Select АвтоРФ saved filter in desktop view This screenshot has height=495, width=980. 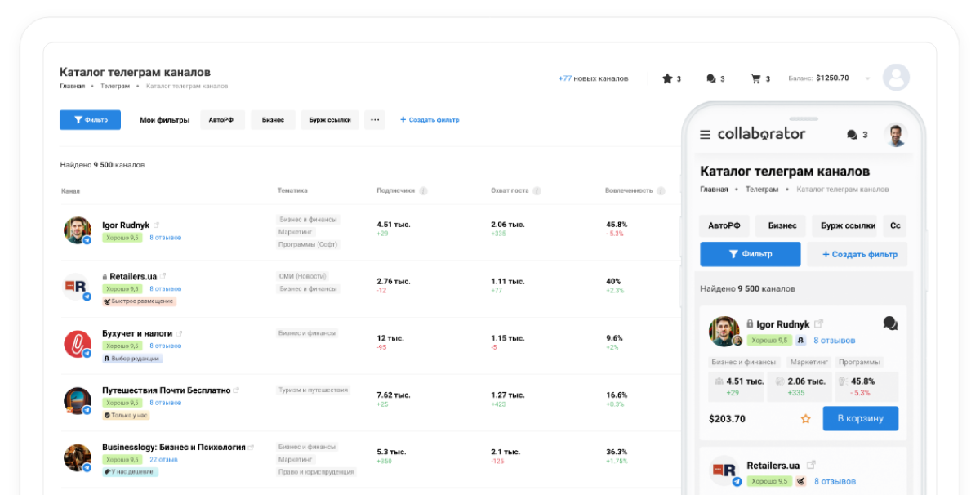click(x=222, y=120)
